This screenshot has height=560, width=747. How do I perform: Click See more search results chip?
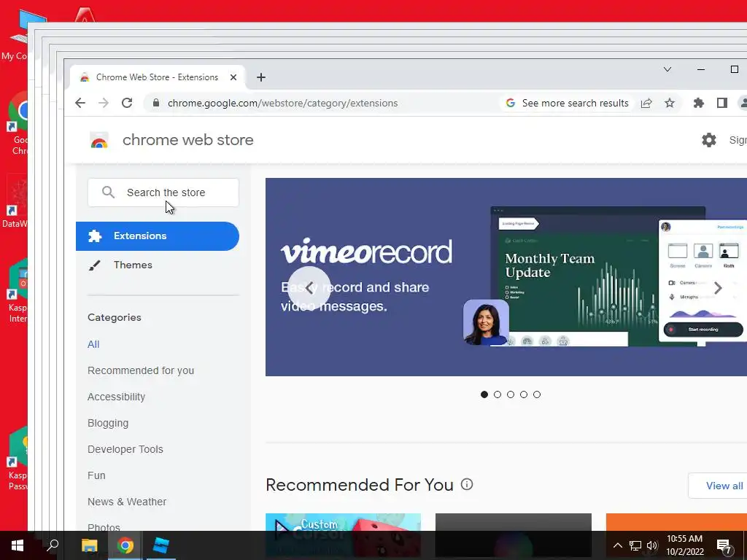coord(566,103)
